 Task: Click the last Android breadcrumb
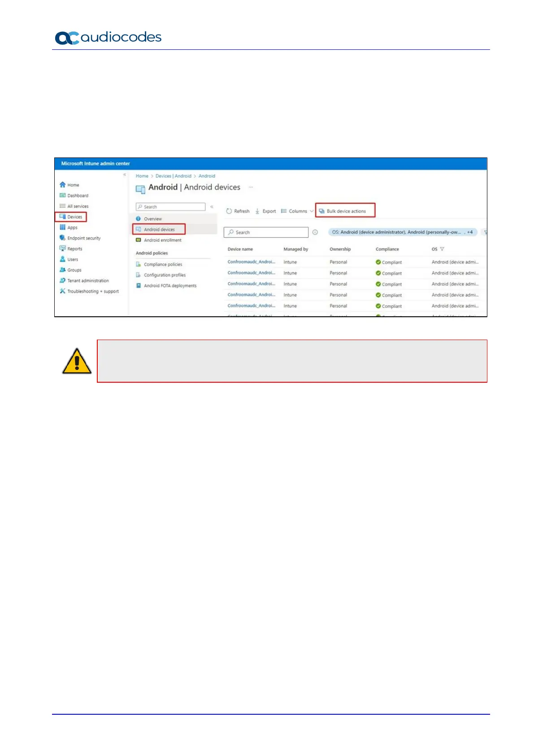pos(207,176)
